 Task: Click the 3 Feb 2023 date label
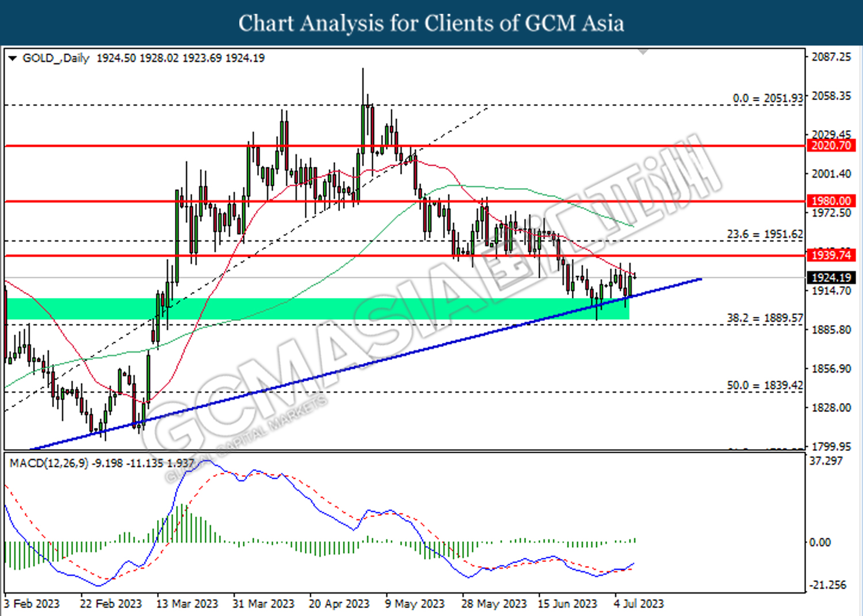[x=32, y=604]
